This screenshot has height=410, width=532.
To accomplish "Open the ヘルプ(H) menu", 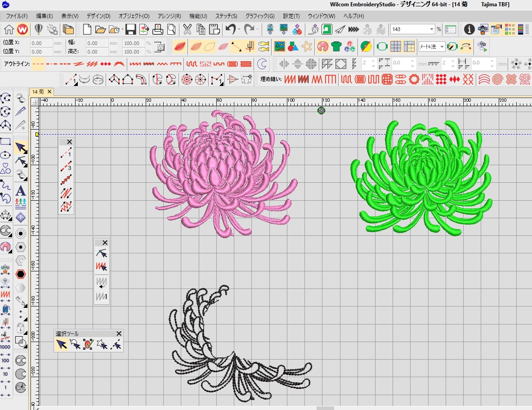I will tap(354, 16).
